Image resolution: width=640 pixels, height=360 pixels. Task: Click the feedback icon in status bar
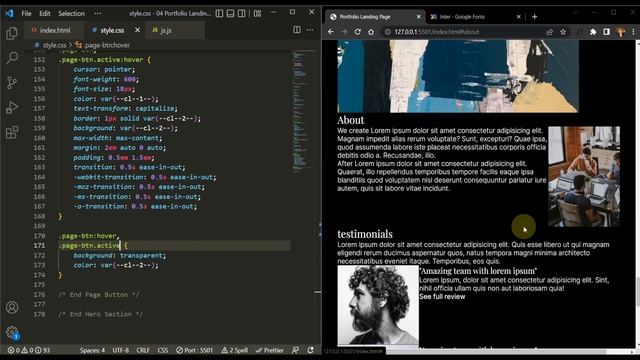(296, 350)
